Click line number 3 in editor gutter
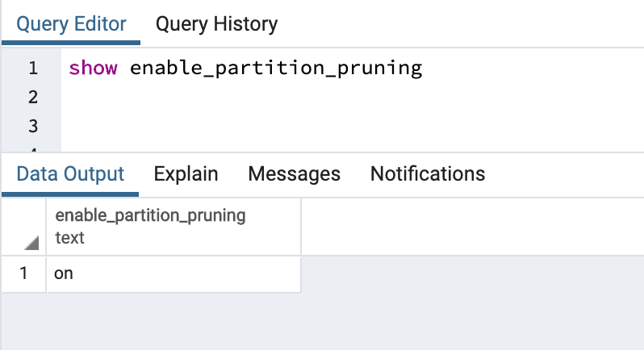The image size is (644, 350). point(33,126)
